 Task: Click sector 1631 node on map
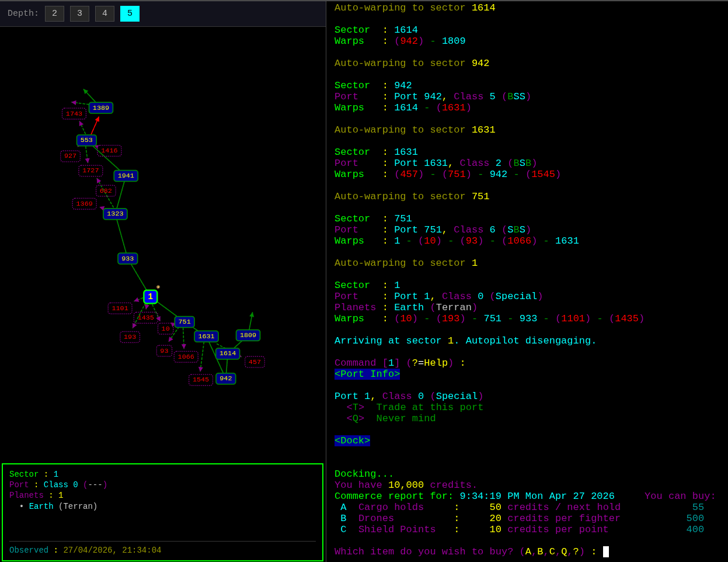click(x=206, y=336)
